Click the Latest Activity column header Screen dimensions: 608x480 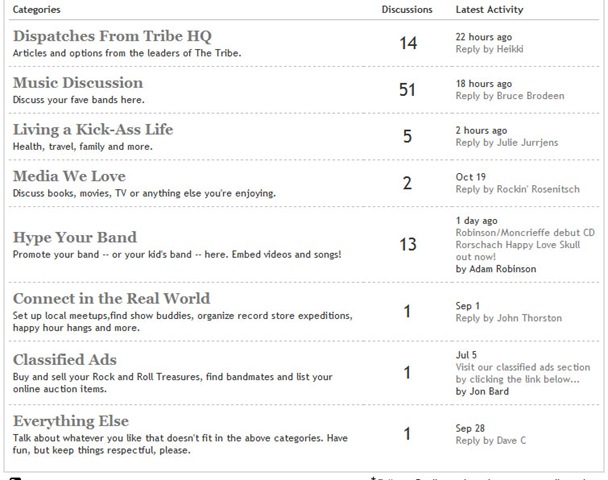coord(489,10)
